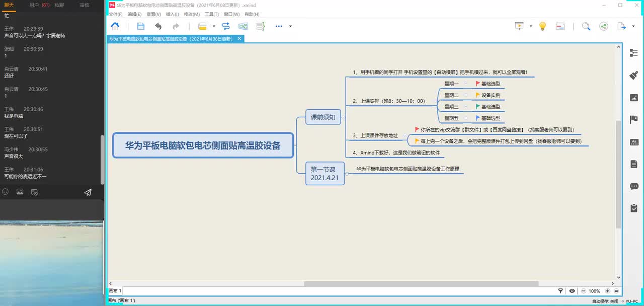Switch to 用户 (81) tab
644x306 pixels.
[39, 5]
